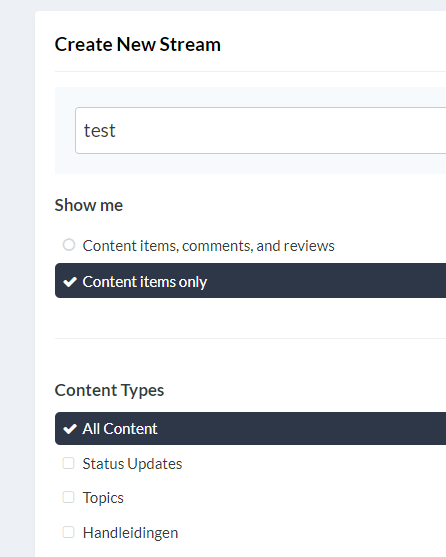Choose the "Content items only" label text
The height and width of the screenshot is (557, 446).
click(x=145, y=282)
